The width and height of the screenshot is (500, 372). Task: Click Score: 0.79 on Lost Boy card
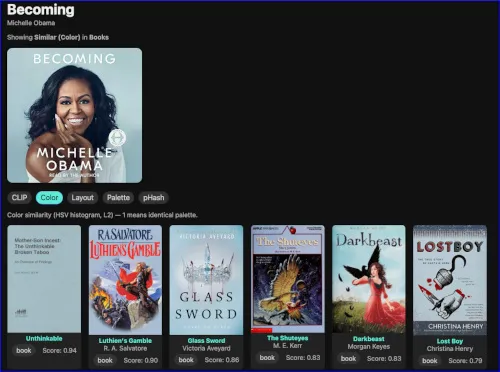point(465,361)
